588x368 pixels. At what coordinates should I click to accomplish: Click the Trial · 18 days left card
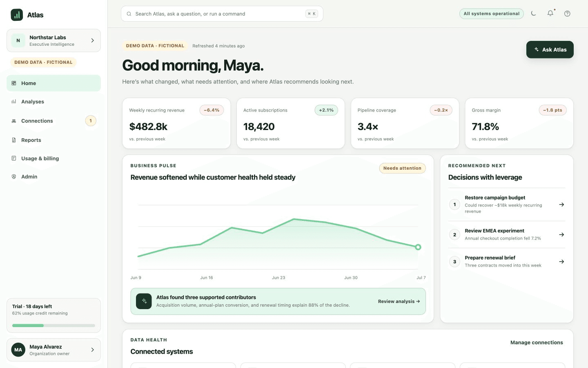click(53, 315)
